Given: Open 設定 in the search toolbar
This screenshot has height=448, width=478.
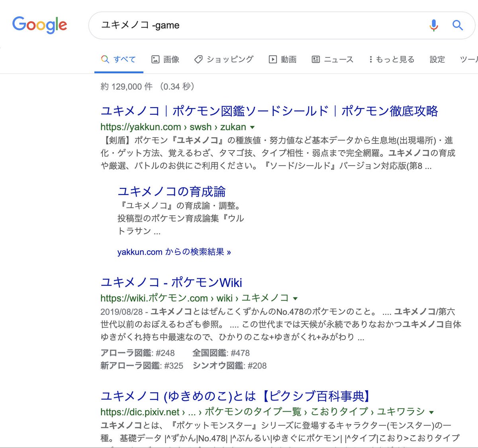Looking at the screenshot, I should point(437,59).
